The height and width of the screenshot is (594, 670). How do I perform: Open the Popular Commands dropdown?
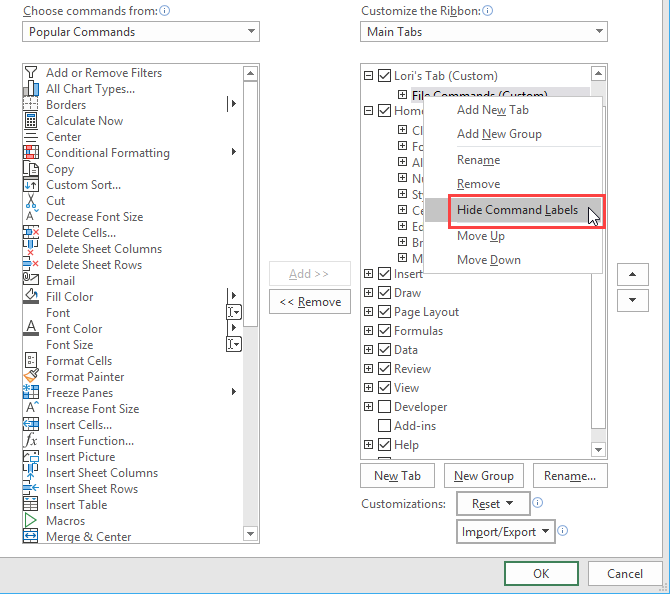tap(140, 32)
